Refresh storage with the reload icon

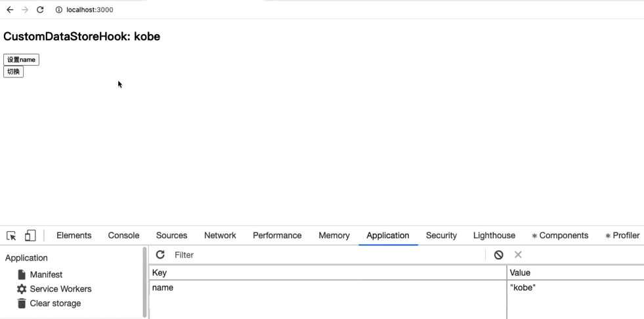(x=160, y=255)
